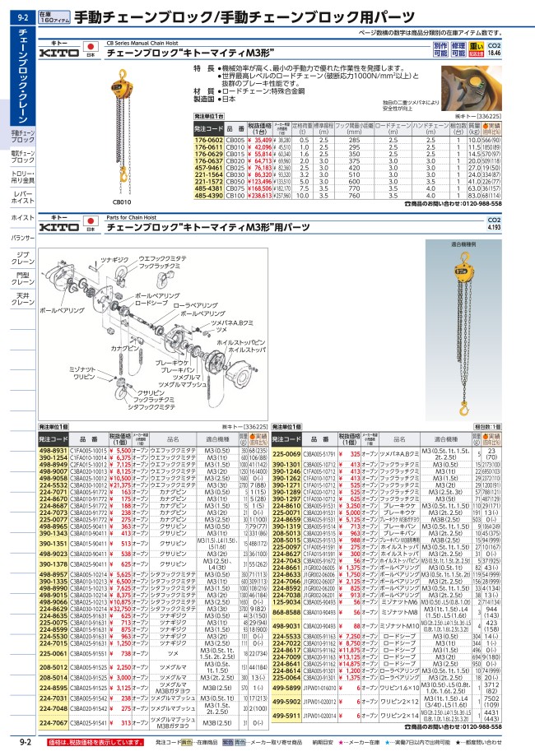Click the 修理可能 badge icon
The width and height of the screenshot is (535, 756).
click(x=458, y=49)
